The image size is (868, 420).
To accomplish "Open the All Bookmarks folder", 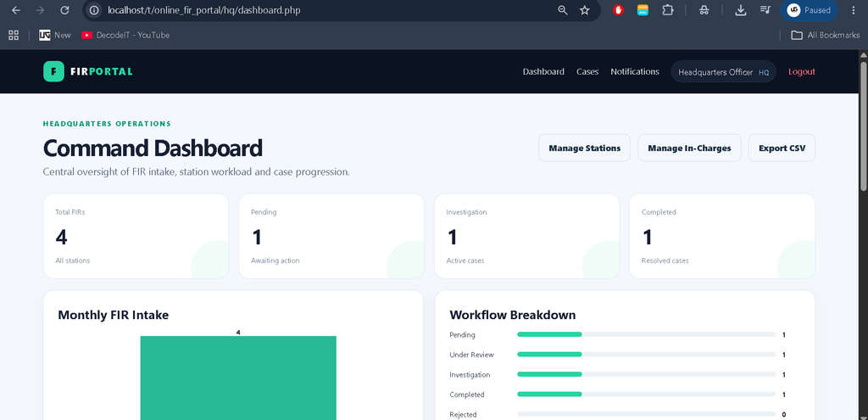I will (825, 35).
